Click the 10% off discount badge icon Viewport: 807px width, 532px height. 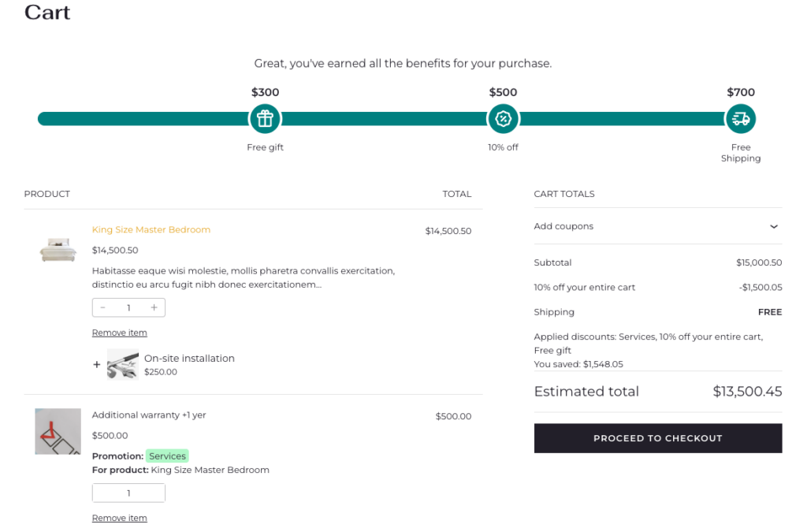[x=503, y=119]
